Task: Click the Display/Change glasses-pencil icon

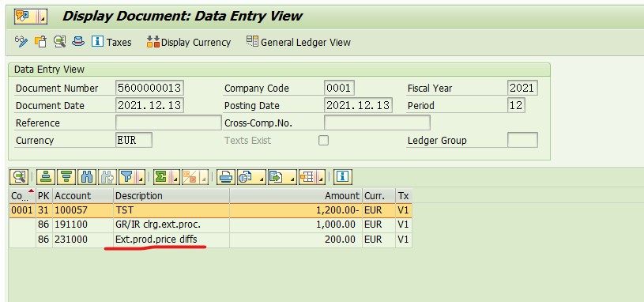Action: (21, 41)
